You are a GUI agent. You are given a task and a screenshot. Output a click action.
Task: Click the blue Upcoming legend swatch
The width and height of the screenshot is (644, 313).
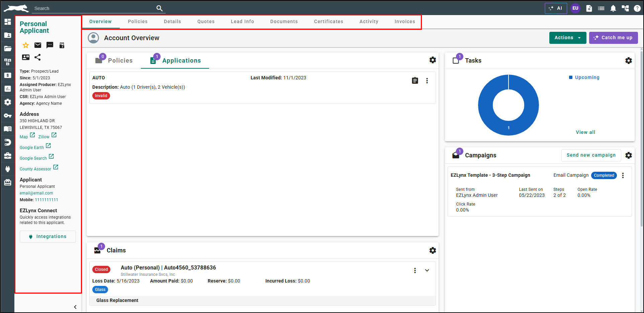tap(571, 77)
